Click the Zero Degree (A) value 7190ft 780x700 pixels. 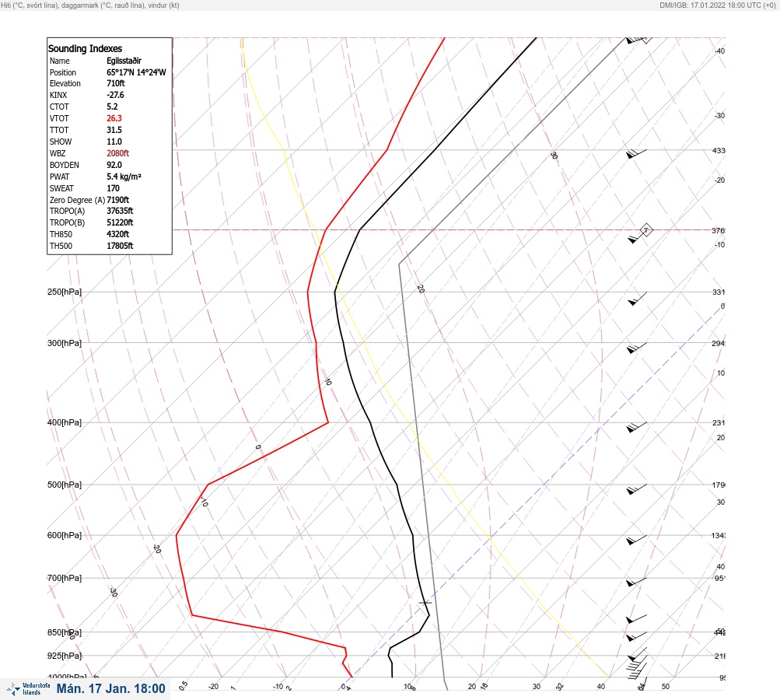[118, 200]
